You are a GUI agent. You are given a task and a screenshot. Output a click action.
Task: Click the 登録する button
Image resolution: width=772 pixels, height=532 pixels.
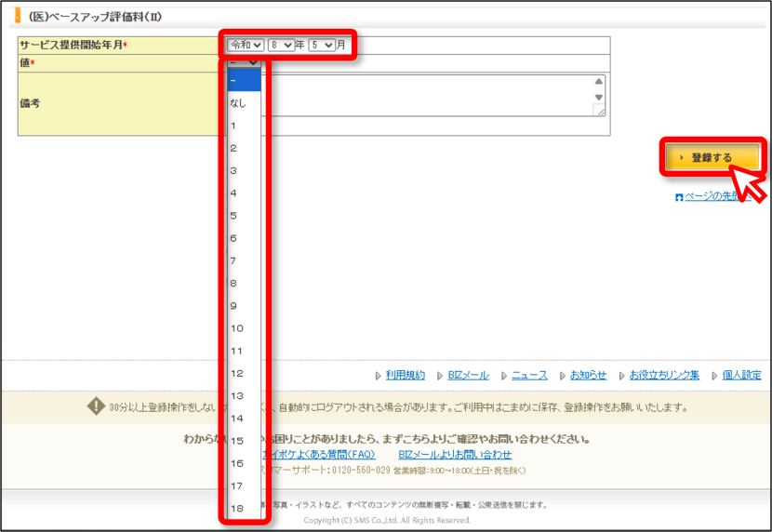pos(712,157)
